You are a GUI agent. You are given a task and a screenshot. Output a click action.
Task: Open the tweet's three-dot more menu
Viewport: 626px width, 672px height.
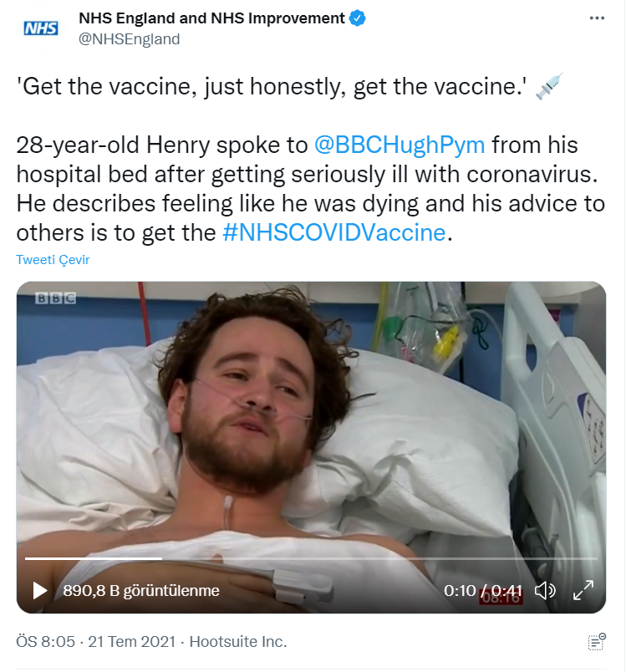(x=596, y=18)
